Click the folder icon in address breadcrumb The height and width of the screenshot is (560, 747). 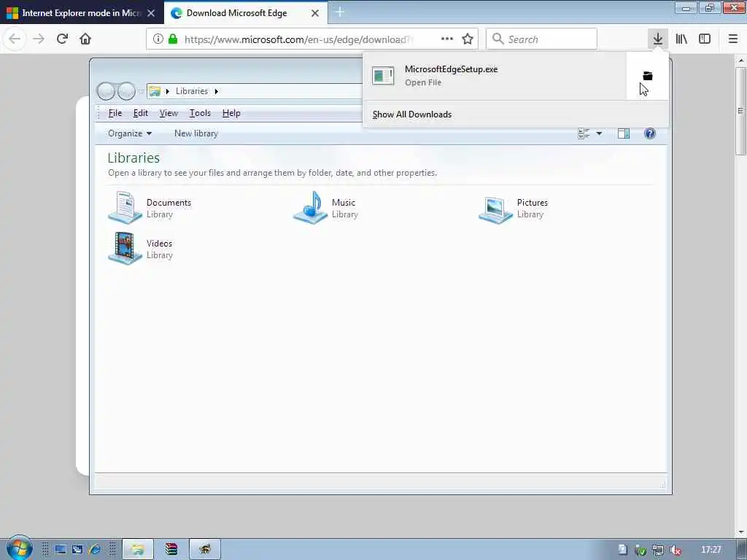click(x=155, y=91)
